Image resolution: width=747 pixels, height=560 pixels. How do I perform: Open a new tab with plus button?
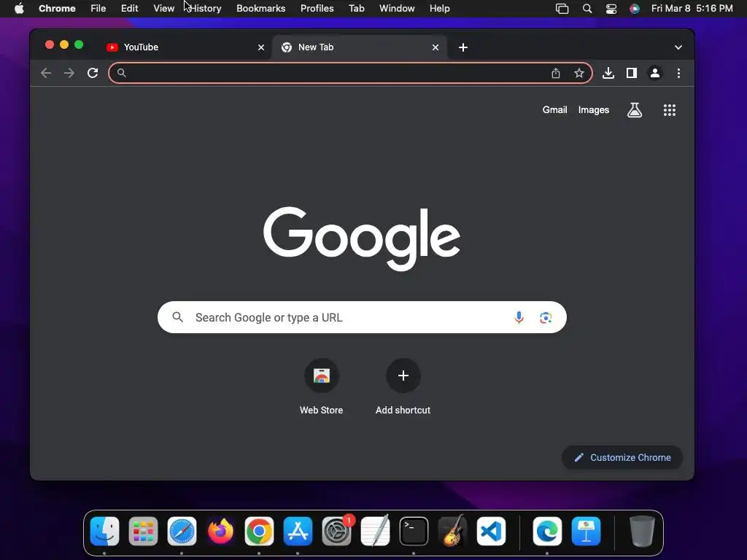462,47
